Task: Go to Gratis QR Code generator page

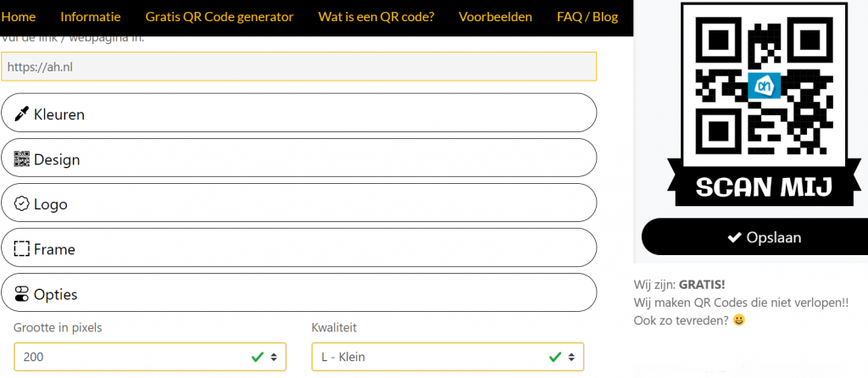Action: pos(220,17)
